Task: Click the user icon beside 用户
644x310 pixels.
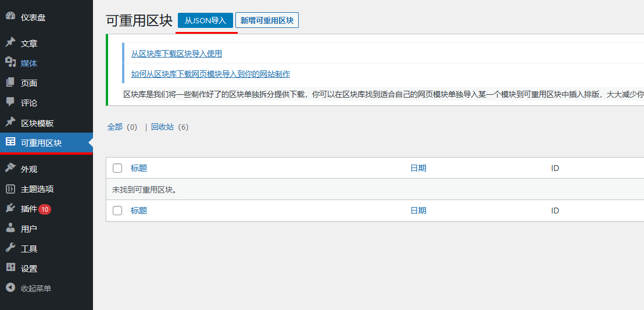Action: point(10,228)
